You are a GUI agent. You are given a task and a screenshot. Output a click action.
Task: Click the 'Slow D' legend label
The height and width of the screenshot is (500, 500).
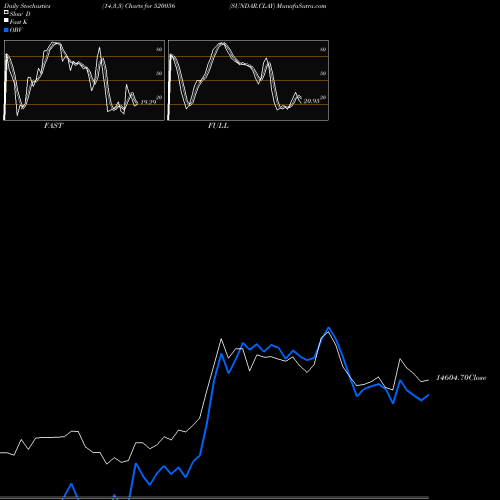[x=20, y=14]
